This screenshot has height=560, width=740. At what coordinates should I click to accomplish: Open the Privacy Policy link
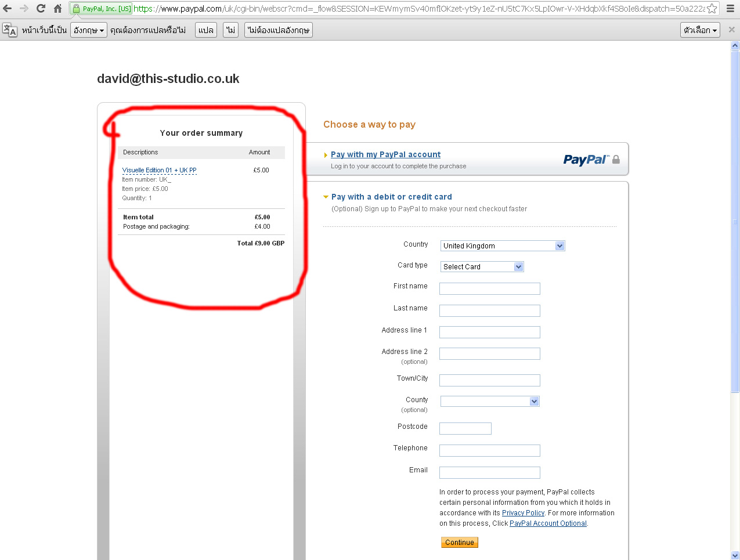[523, 513]
